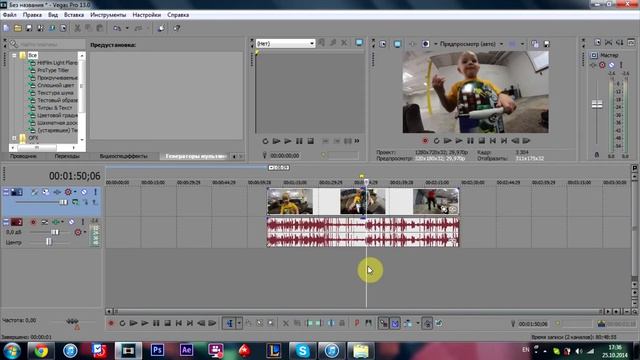Solo the video track
The height and width of the screenshot is (360, 640).
click(x=95, y=192)
